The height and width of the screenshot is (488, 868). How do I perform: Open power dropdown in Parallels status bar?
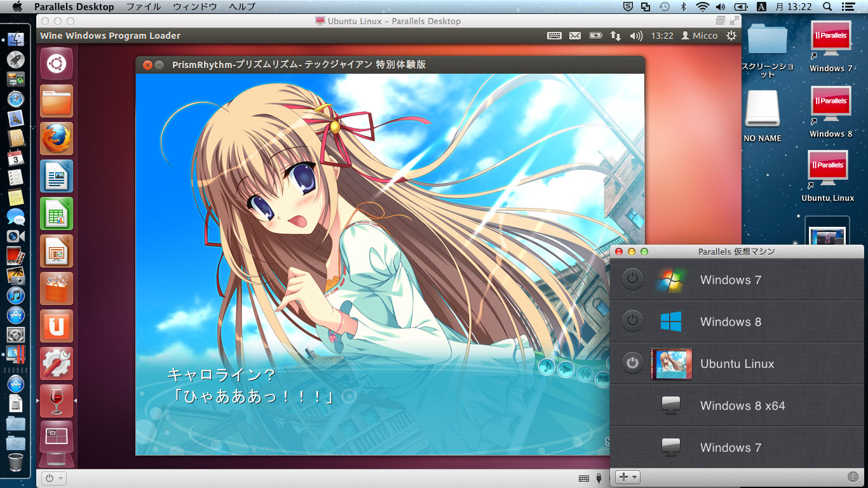pyautogui.click(x=53, y=478)
